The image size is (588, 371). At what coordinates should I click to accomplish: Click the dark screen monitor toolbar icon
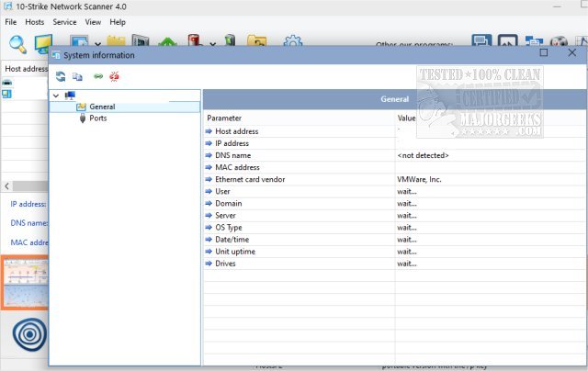[x=141, y=40]
